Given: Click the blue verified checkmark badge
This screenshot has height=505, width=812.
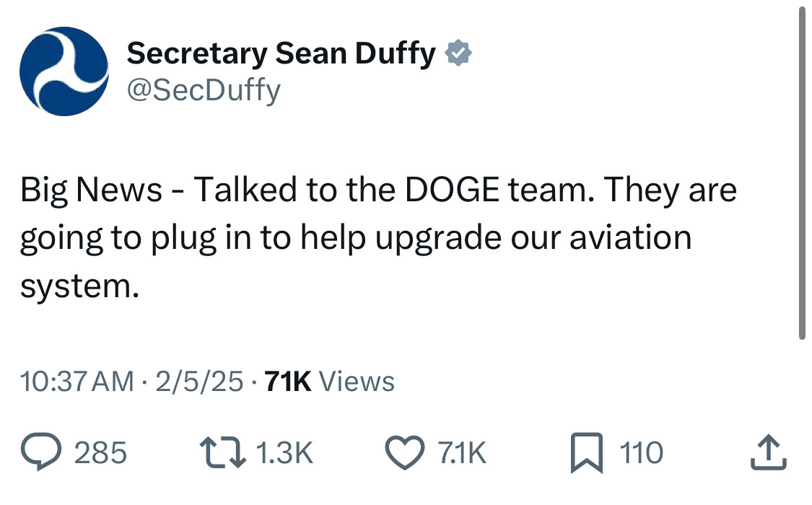Looking at the screenshot, I should (458, 53).
